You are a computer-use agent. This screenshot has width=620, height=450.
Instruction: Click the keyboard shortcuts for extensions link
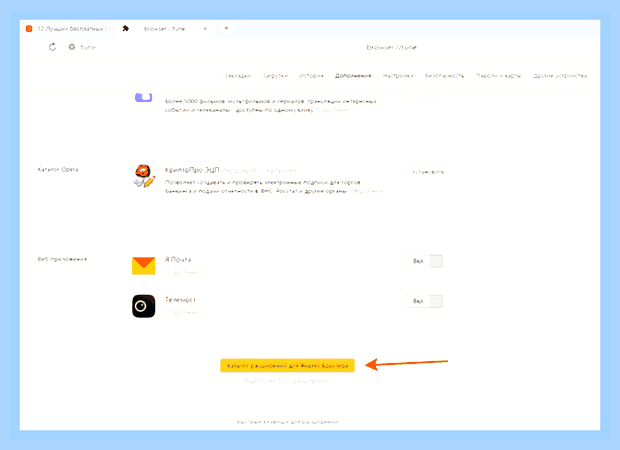(x=287, y=422)
